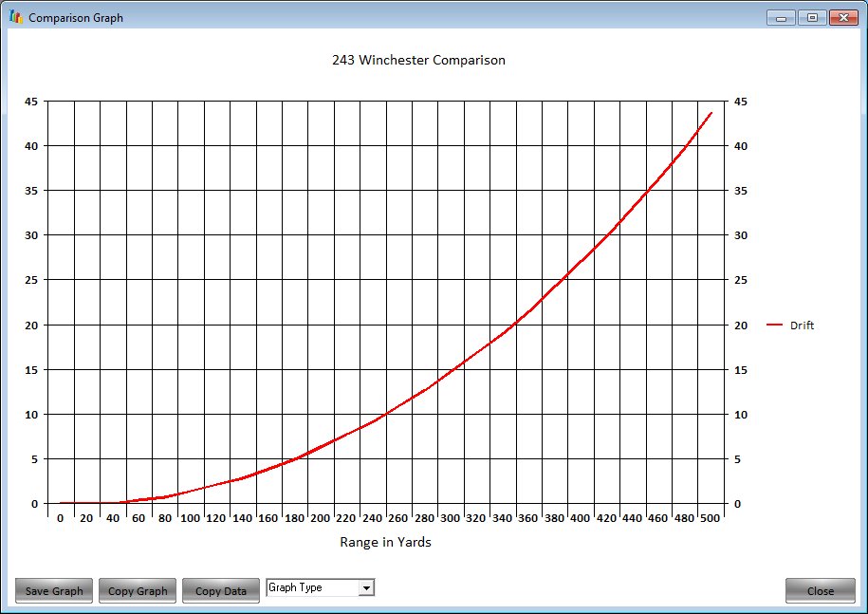
Task: Select the Drift legend label
Action: click(x=802, y=326)
